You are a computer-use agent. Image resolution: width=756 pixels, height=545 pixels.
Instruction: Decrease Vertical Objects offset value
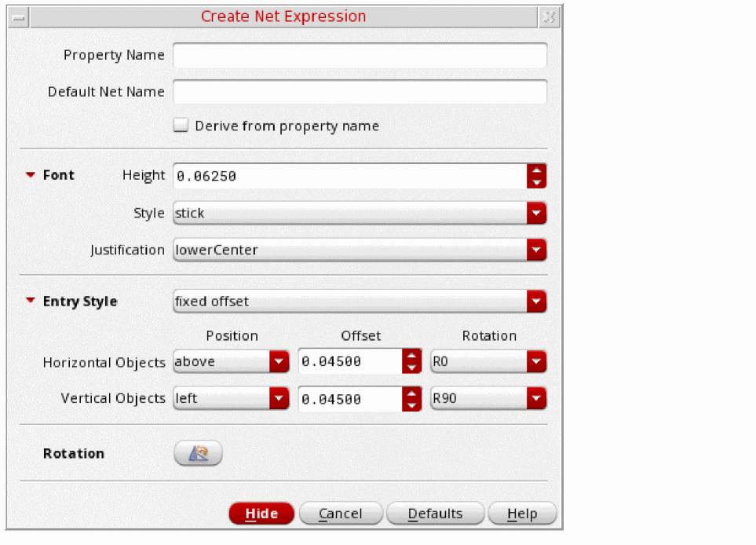(x=411, y=405)
